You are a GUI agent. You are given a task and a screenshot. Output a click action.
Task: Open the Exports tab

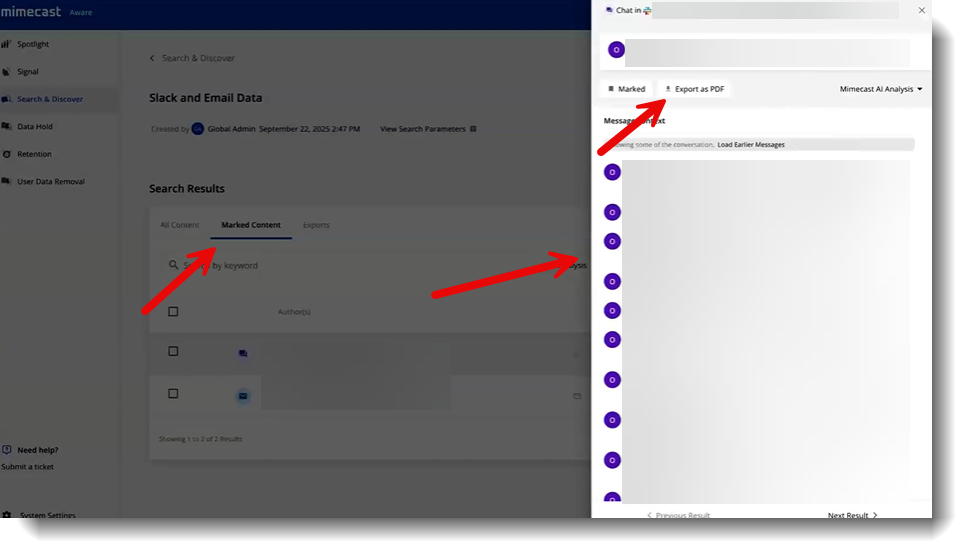coord(316,225)
